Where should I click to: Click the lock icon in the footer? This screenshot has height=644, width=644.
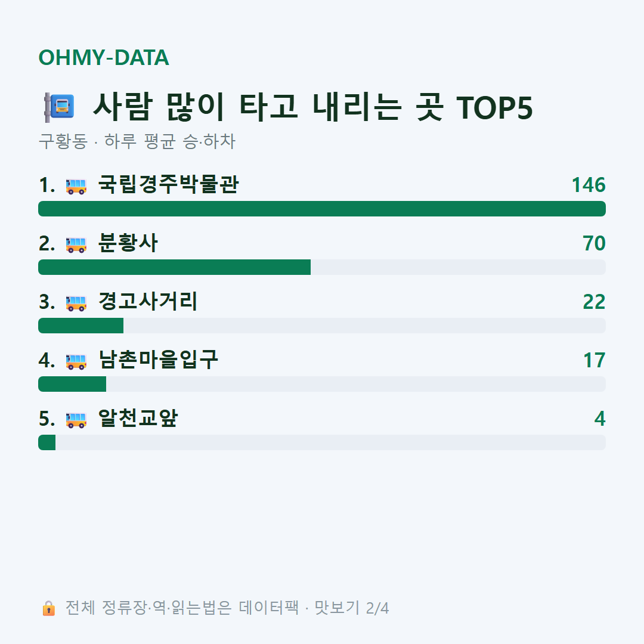point(49,608)
